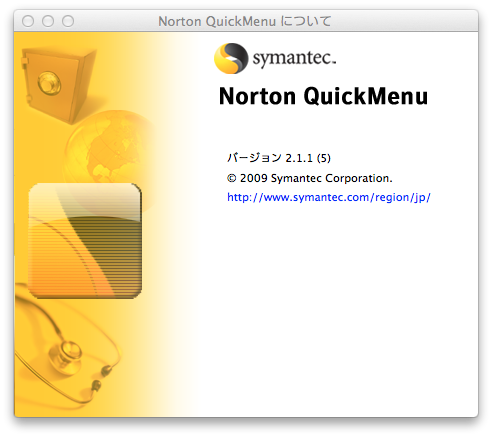This screenshot has height=437, width=492.
Task: Click the © 2009 Symantec Corporation text
Action: pos(310,178)
